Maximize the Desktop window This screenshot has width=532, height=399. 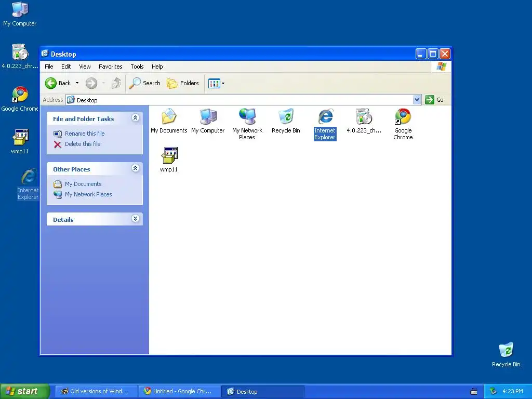click(x=433, y=54)
